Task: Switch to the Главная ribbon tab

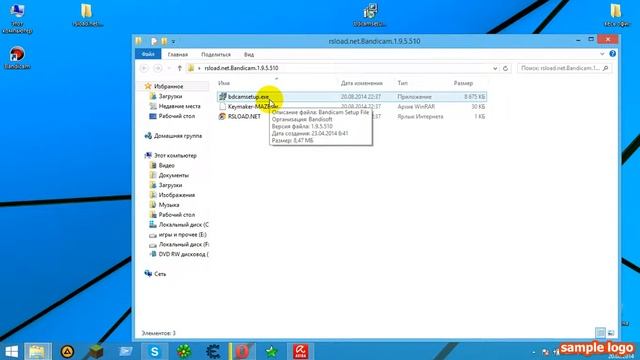Action: (x=178, y=54)
